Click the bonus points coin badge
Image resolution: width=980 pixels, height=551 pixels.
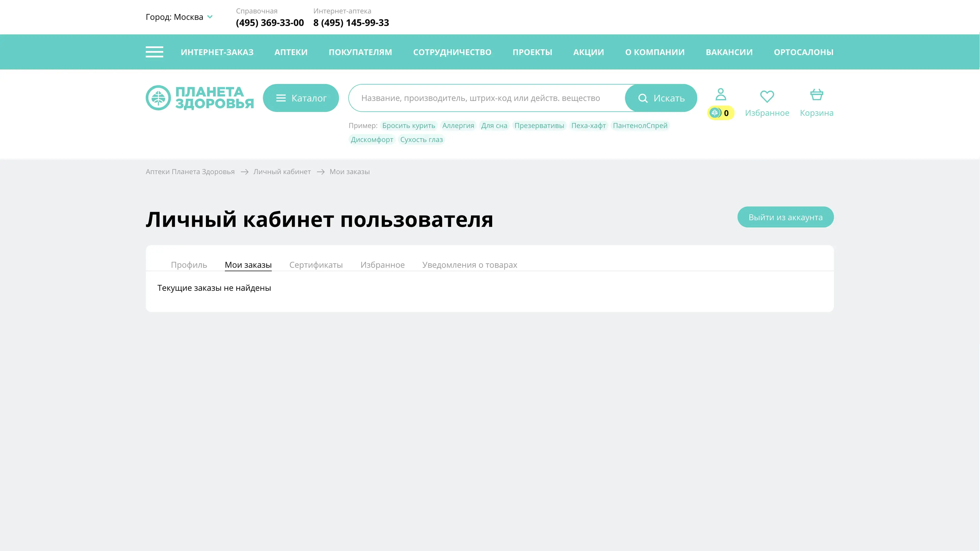click(x=720, y=113)
